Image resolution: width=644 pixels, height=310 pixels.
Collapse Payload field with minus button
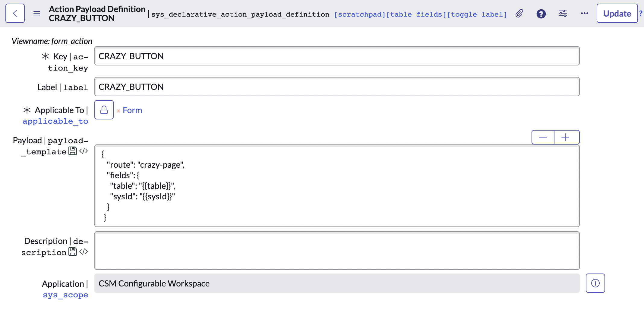(543, 138)
